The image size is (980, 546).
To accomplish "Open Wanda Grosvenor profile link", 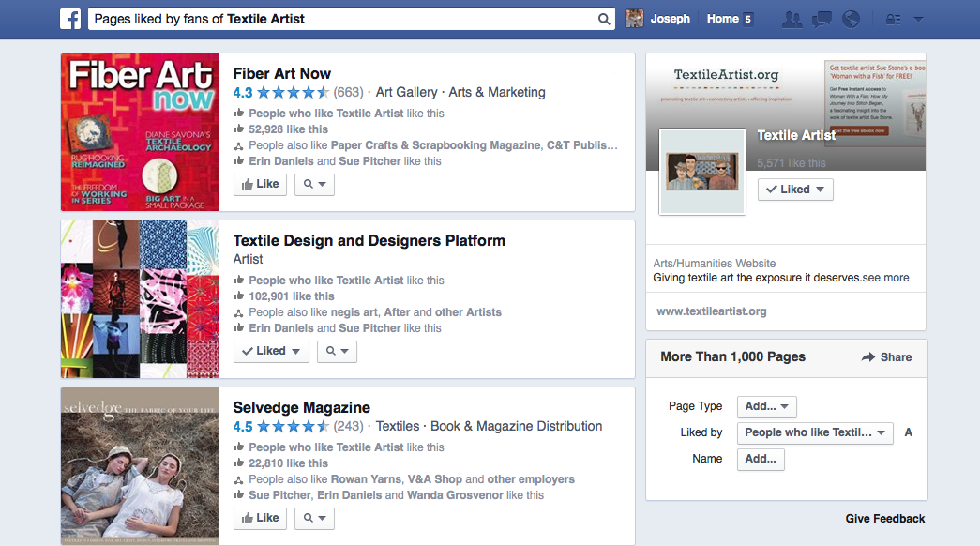I will pyautogui.click(x=455, y=495).
